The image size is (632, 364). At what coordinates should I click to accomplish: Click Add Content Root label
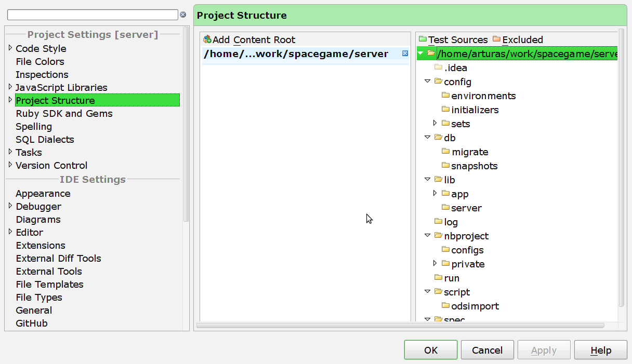click(x=254, y=39)
